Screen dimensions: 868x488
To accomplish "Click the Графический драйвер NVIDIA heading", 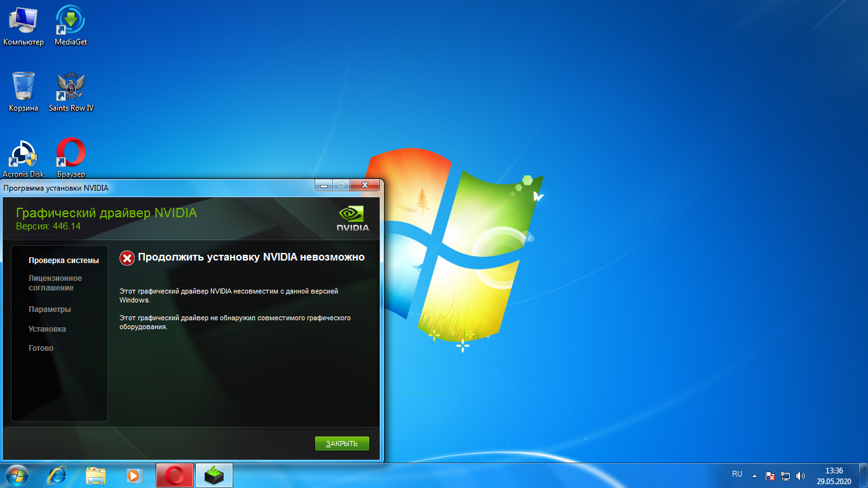I will click(x=106, y=213).
